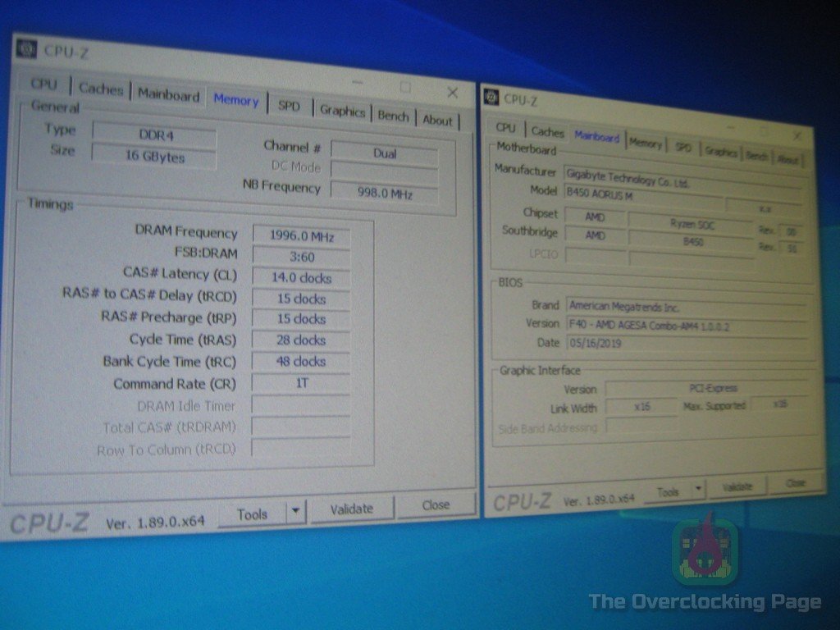Open the Graphics tab in left window

(344, 110)
